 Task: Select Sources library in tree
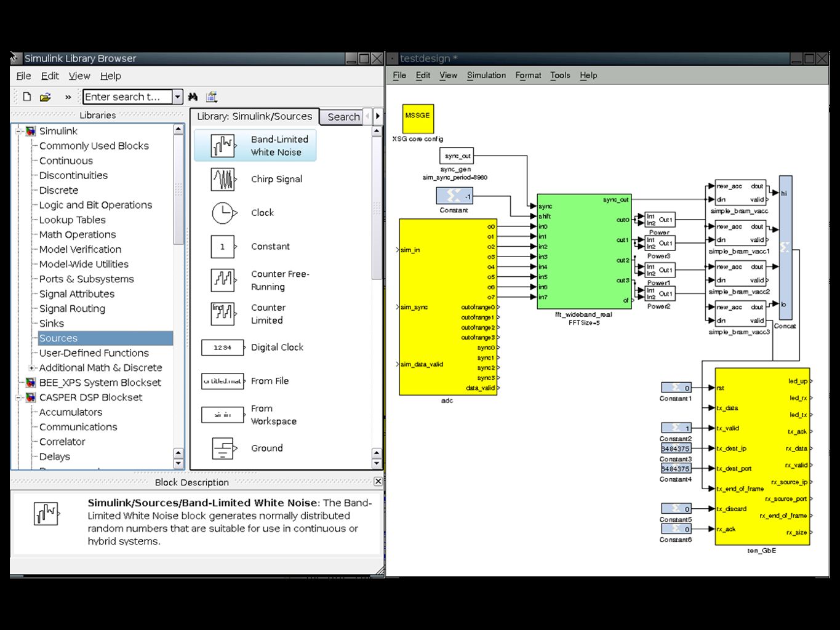tap(105, 338)
